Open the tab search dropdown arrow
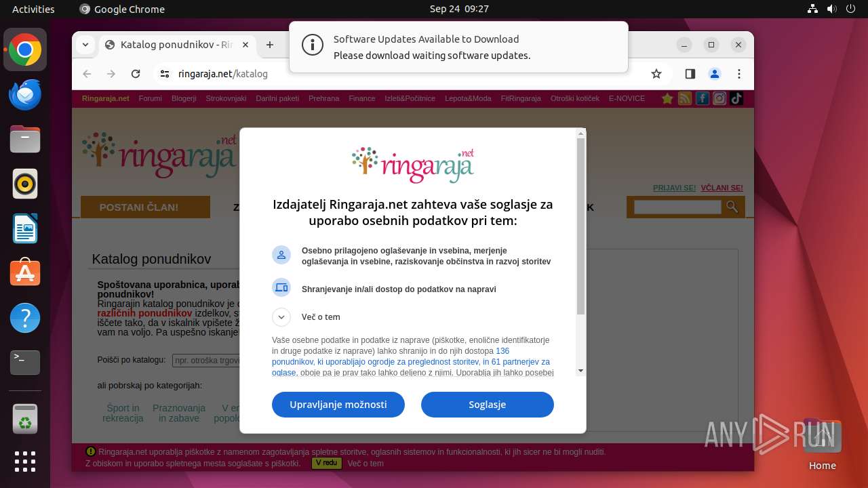Screen dimensions: 868x488 [x=85, y=45]
